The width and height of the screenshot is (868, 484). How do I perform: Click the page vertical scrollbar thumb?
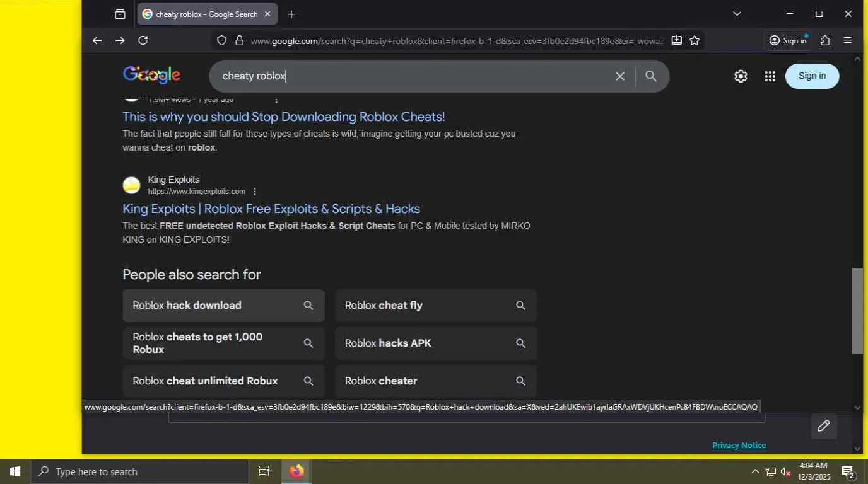pos(857,311)
